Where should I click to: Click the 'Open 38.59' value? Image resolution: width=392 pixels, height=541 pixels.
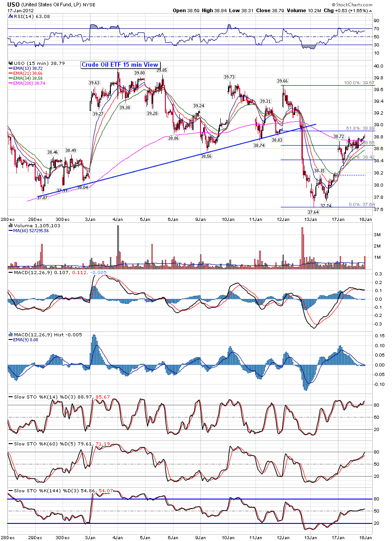[186, 10]
